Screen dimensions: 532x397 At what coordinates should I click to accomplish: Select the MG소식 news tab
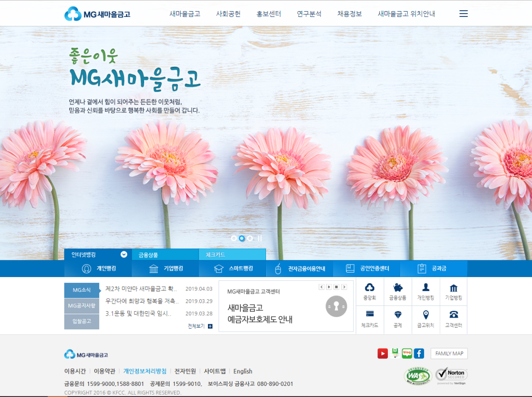pos(82,290)
